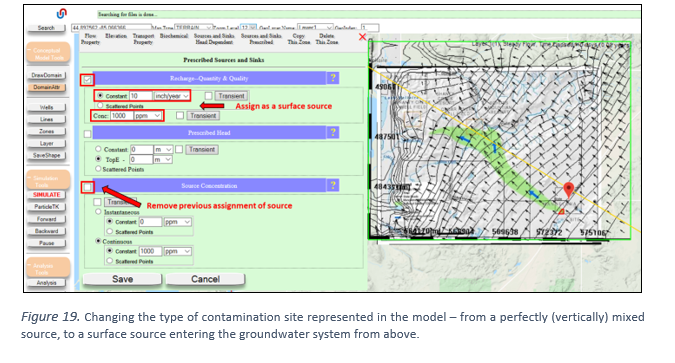
Task: Click the ParticleTK sidebar button
Action: 46,207
